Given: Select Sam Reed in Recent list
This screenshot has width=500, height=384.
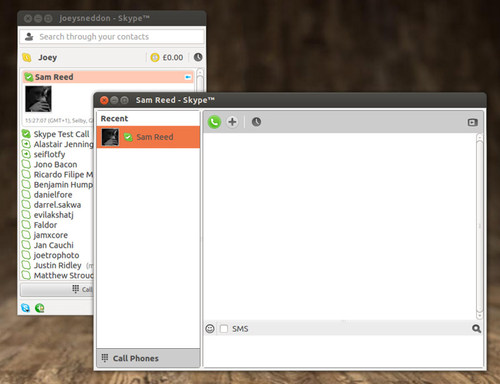Looking at the screenshot, I should click(x=148, y=137).
